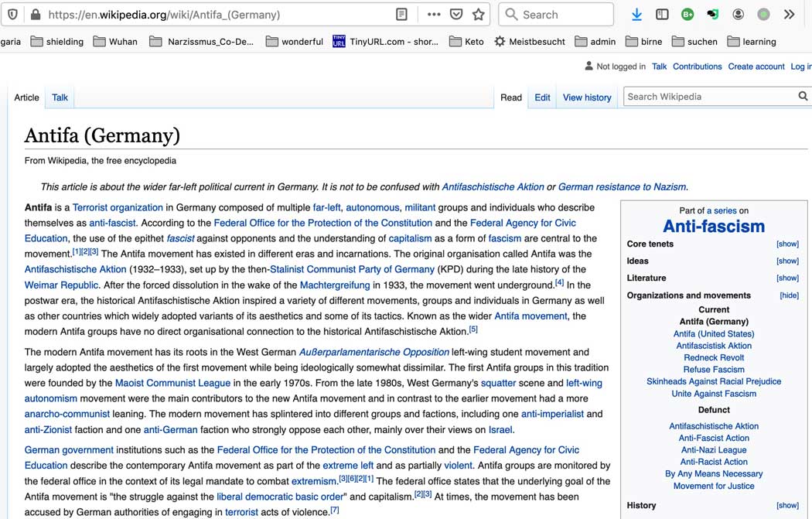Image resolution: width=812 pixels, height=519 pixels.
Task: Click citation [7] after acts of violence
Action: [335, 510]
